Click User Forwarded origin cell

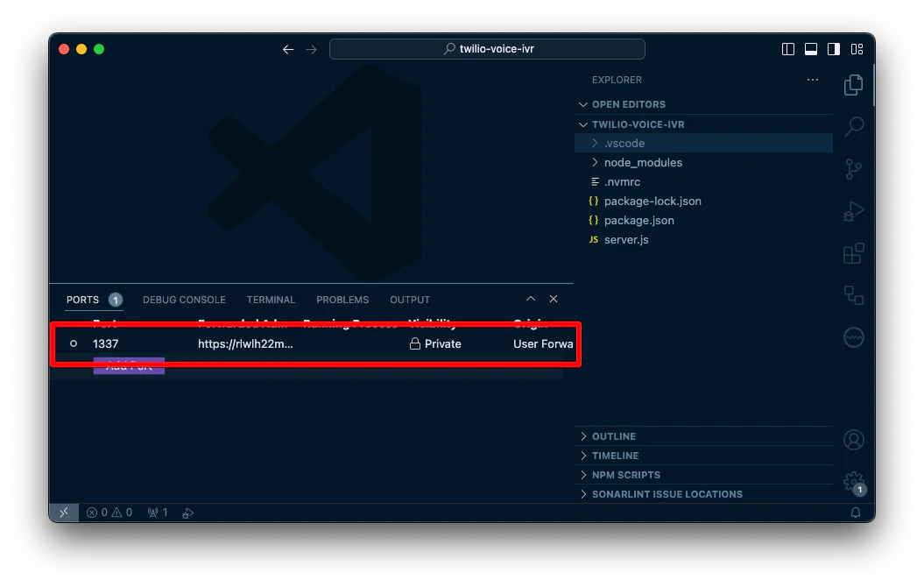(543, 343)
